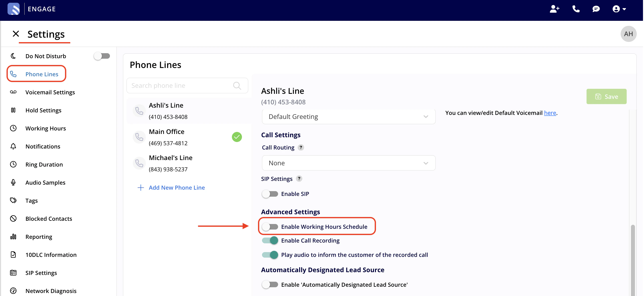Open Hold Settings in the sidebar
Screen dimensions: 644x296
pyautogui.click(x=43, y=110)
